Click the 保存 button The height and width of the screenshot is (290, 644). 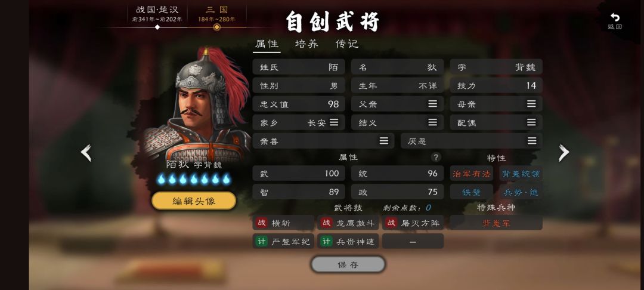click(348, 265)
